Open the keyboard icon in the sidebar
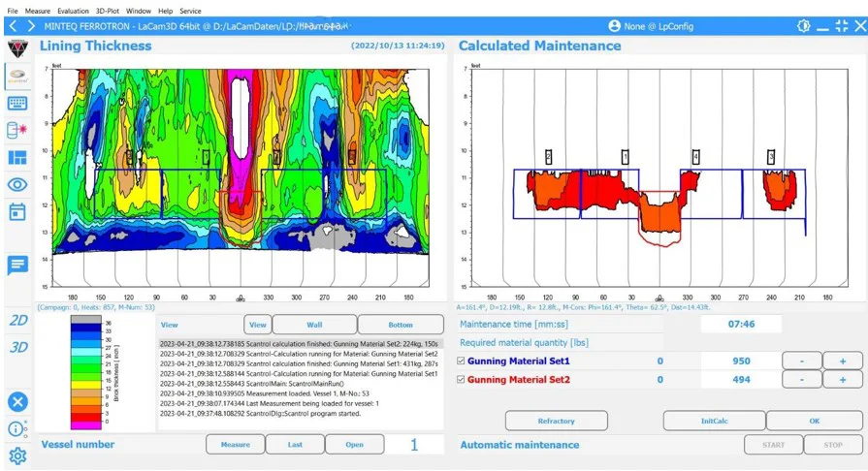 (17, 103)
